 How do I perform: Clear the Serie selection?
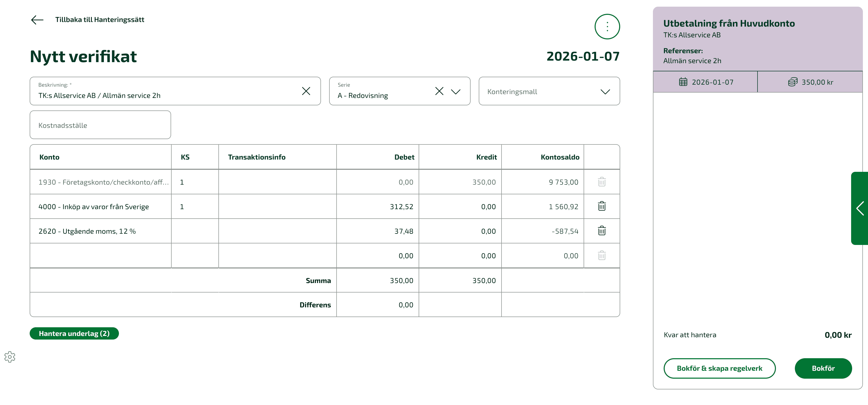click(x=439, y=91)
